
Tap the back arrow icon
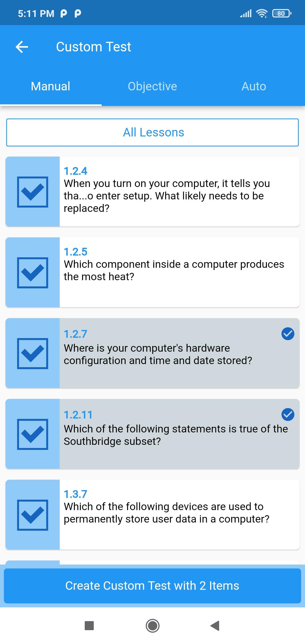click(x=22, y=47)
